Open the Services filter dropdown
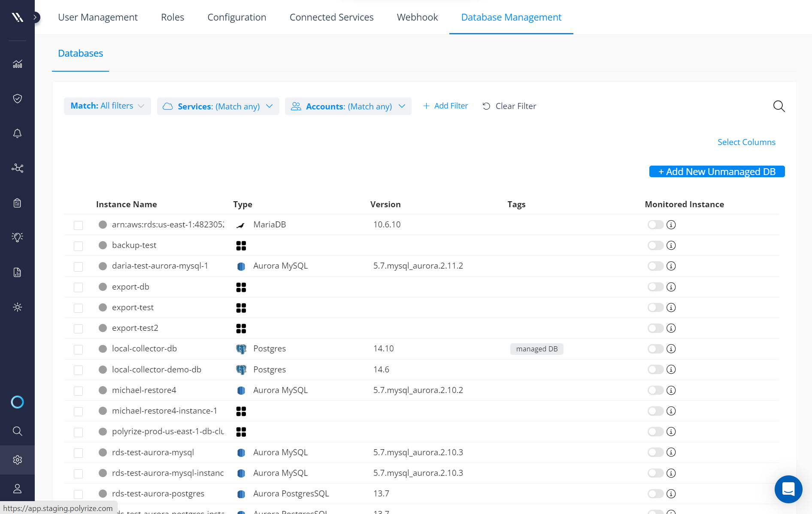Image resolution: width=812 pixels, height=514 pixels. point(218,106)
